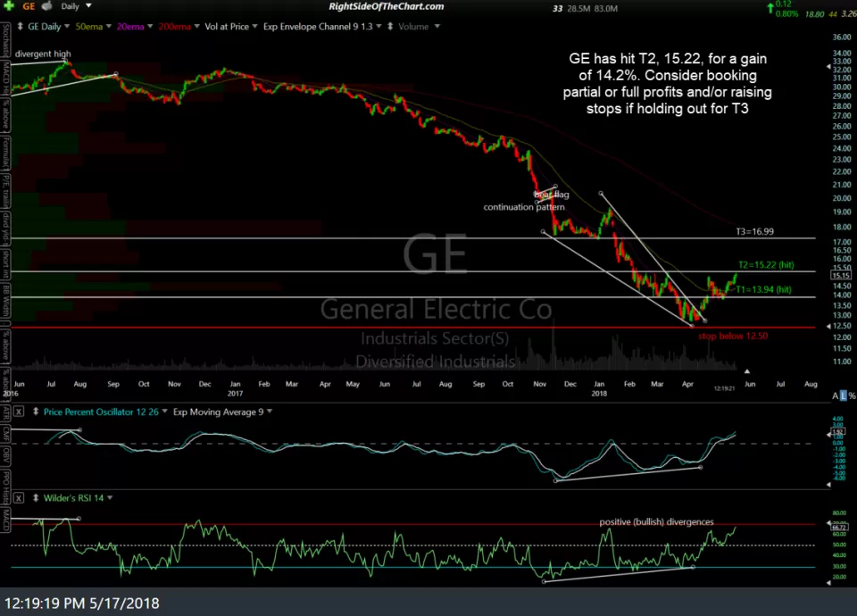Select the positive (bullish) divergences annotation

pyautogui.click(x=656, y=522)
